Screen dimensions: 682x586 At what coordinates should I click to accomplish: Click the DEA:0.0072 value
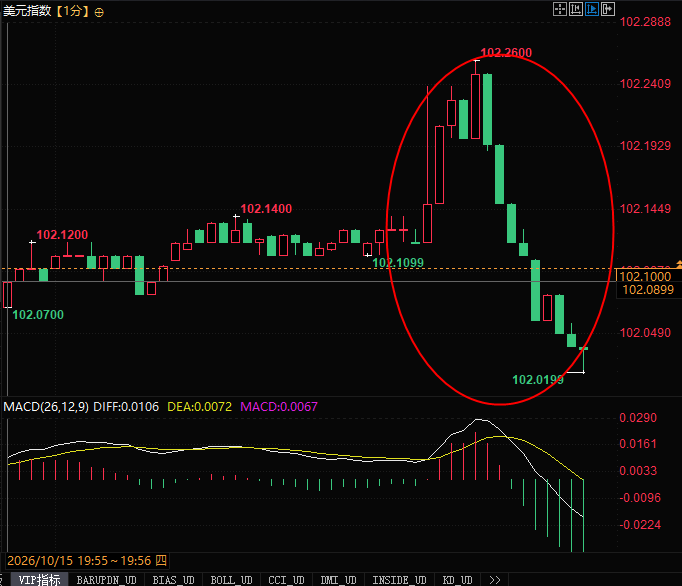click(200, 407)
